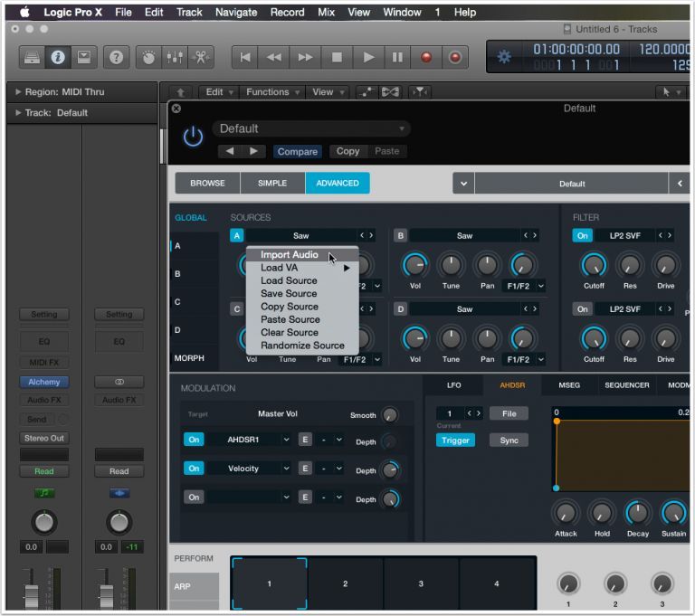
Task: Open AHDSR1 modulator source dropdown
Action: pos(249,440)
